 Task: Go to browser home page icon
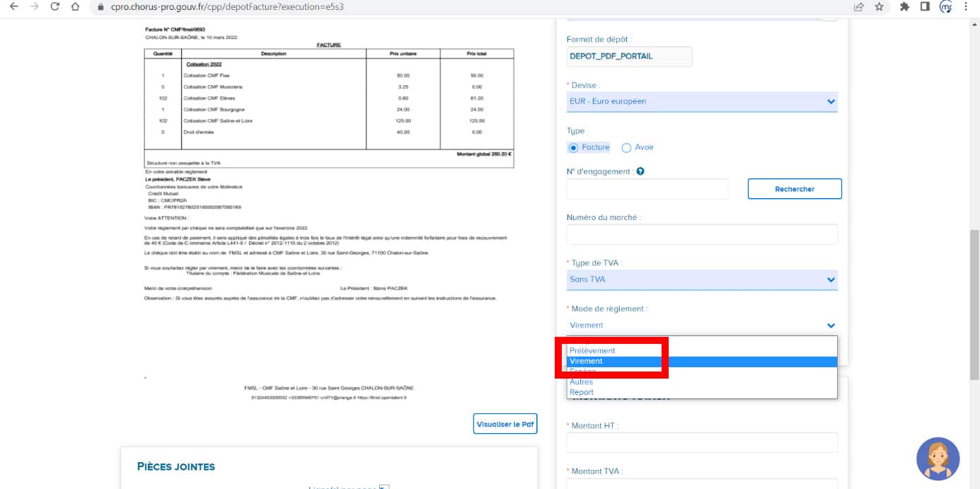click(76, 7)
